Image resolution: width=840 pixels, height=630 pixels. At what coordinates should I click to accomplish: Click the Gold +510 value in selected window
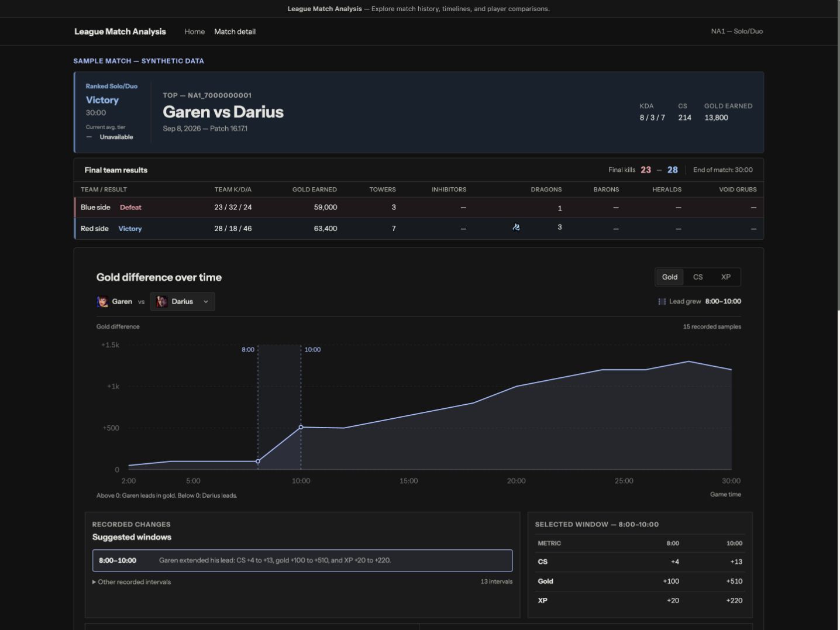(734, 581)
